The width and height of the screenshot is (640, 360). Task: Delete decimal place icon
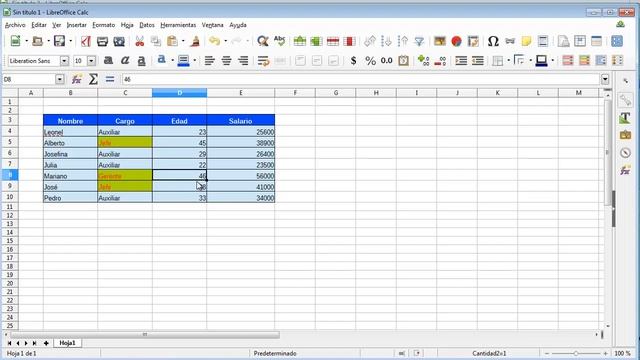pyautogui.click(x=440, y=61)
